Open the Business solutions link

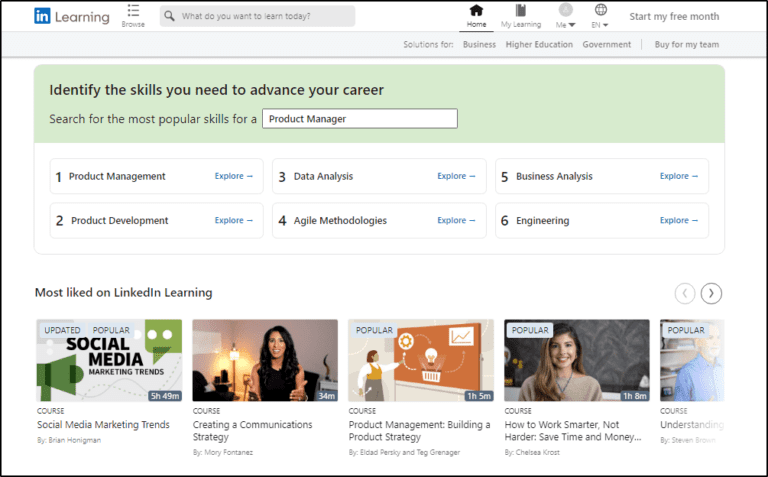coord(479,45)
